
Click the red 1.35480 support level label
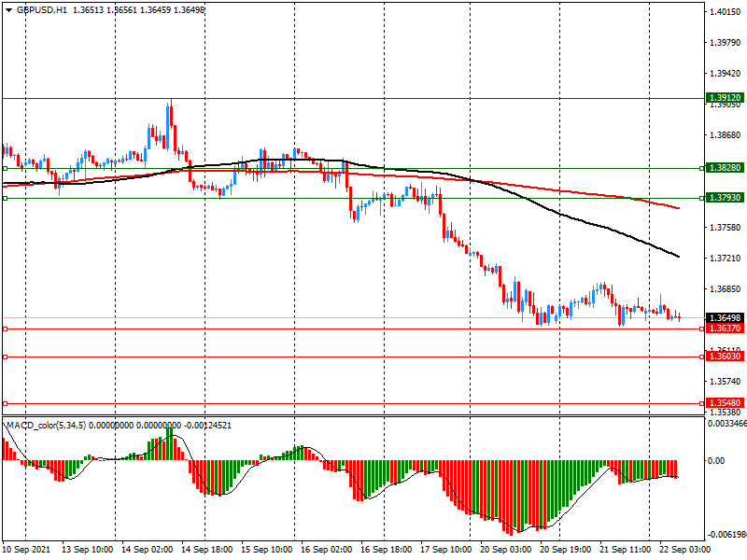(x=725, y=403)
